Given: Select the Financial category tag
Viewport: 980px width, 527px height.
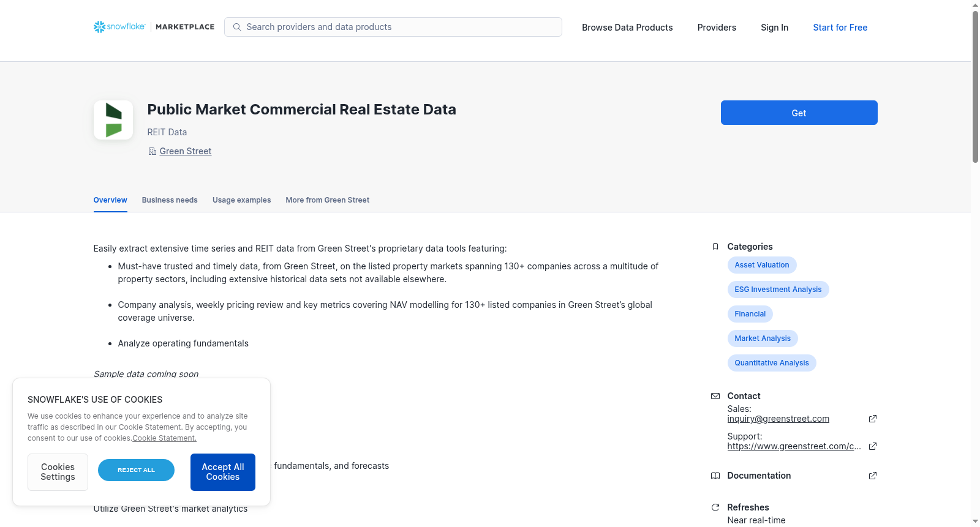Looking at the screenshot, I should coord(750,314).
